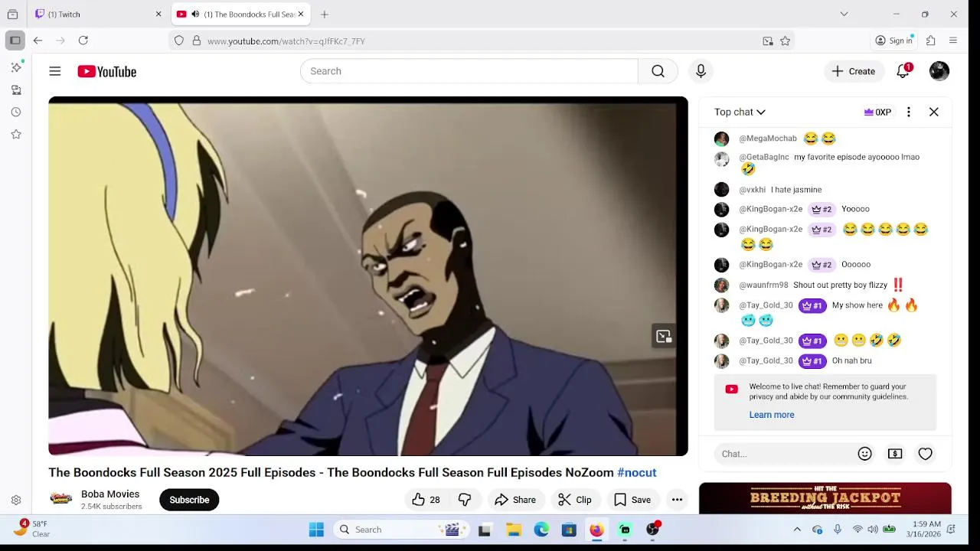Open the Firefox View button
The height and width of the screenshot is (551, 980).
[x=12, y=14]
